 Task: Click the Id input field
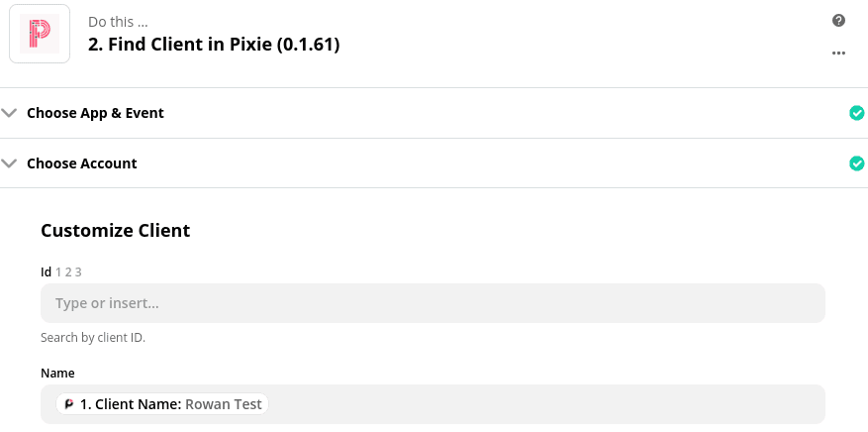(x=433, y=303)
